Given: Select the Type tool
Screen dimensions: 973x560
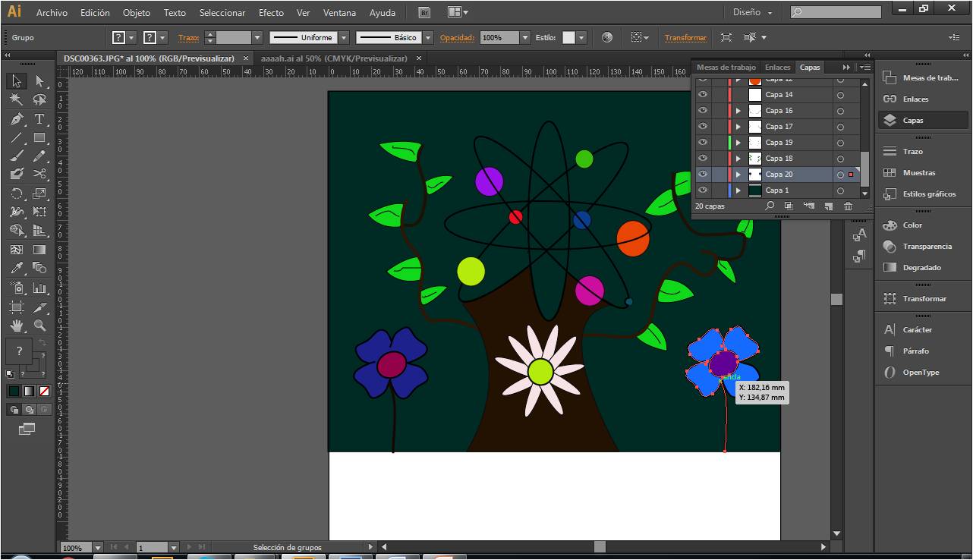Looking at the screenshot, I should point(39,119).
